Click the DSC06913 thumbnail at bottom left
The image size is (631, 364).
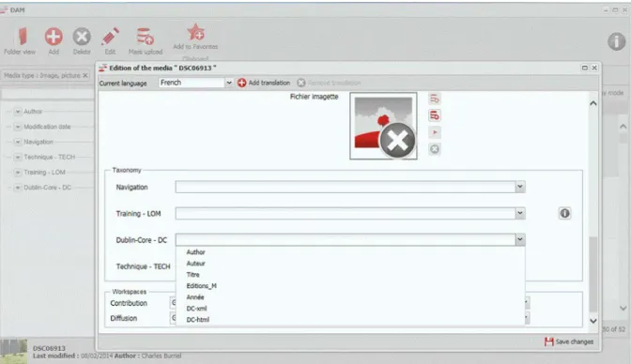click(14, 352)
